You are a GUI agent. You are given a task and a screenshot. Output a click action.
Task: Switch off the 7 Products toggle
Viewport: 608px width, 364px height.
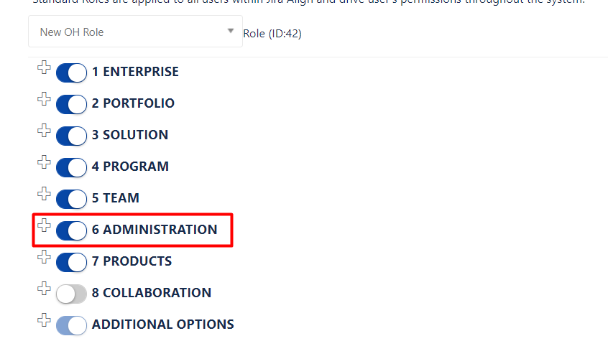pos(71,262)
